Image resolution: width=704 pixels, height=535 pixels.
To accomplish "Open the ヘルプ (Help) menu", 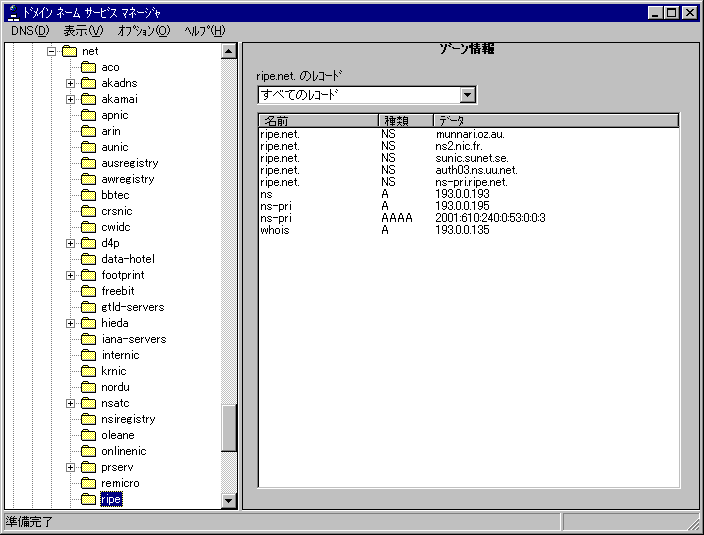I will click(x=205, y=31).
